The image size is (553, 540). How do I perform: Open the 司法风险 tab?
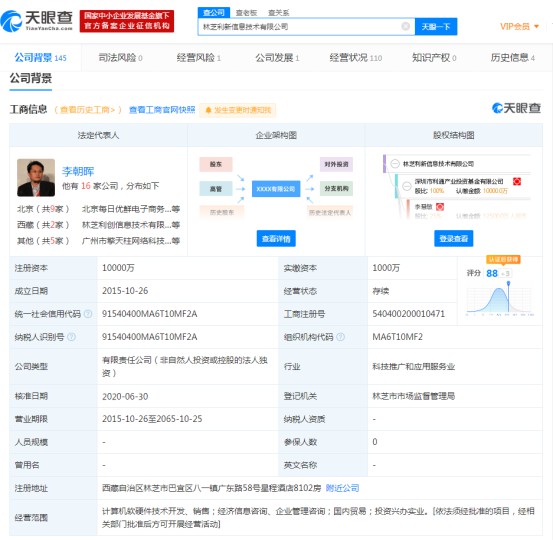(x=120, y=57)
